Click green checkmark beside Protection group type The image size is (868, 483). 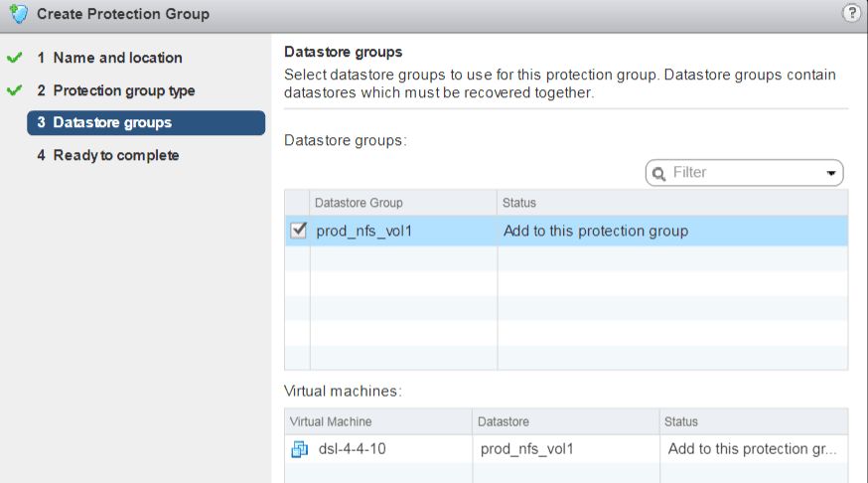[x=14, y=90]
